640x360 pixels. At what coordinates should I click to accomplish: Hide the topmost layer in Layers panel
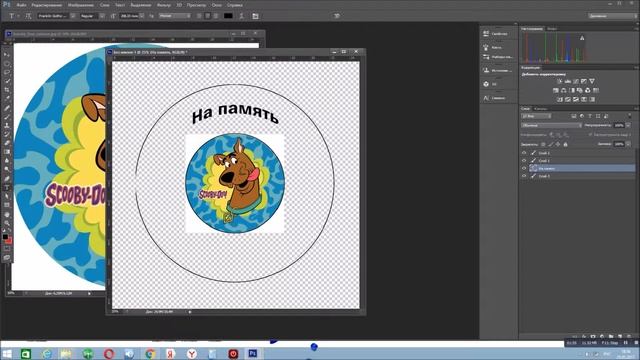[524, 153]
